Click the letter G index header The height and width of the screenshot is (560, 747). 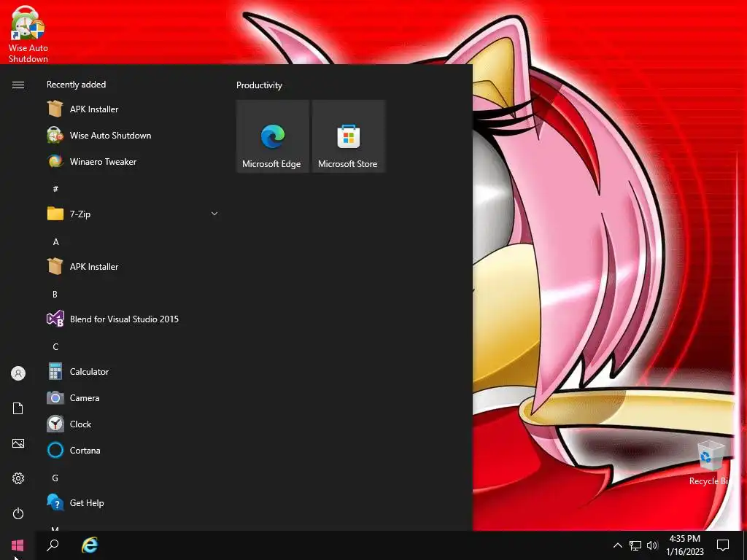[55, 478]
